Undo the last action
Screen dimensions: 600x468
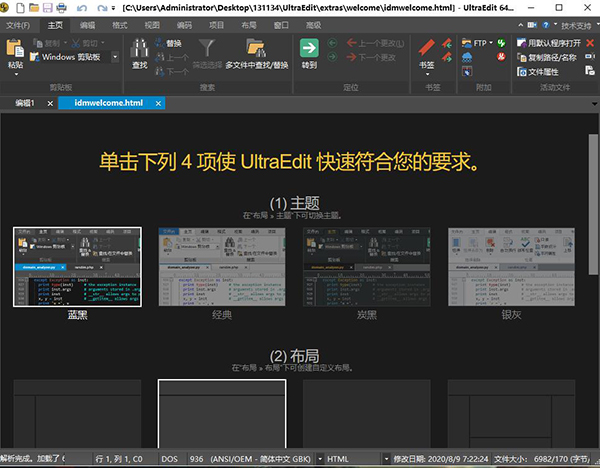tap(82, 8)
